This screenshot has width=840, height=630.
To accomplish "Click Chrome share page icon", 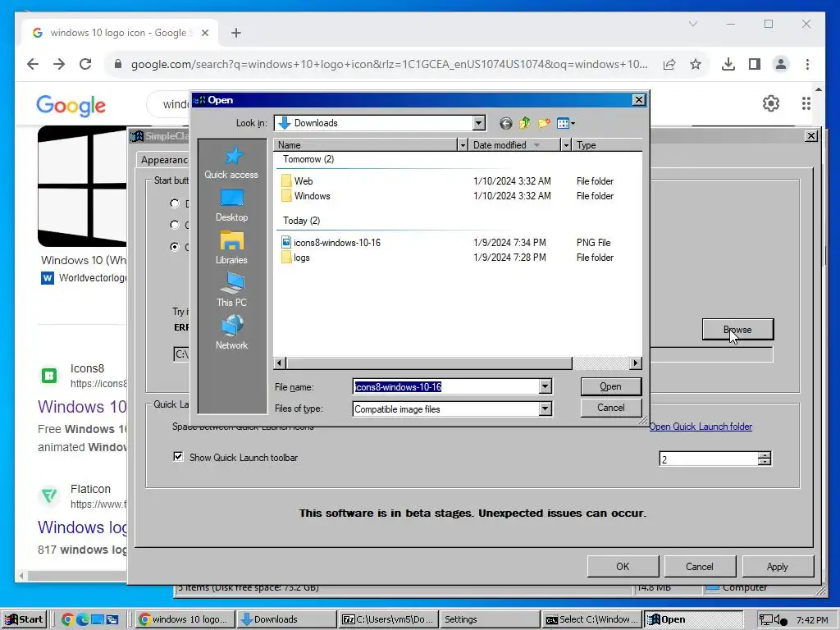I will (669, 64).
